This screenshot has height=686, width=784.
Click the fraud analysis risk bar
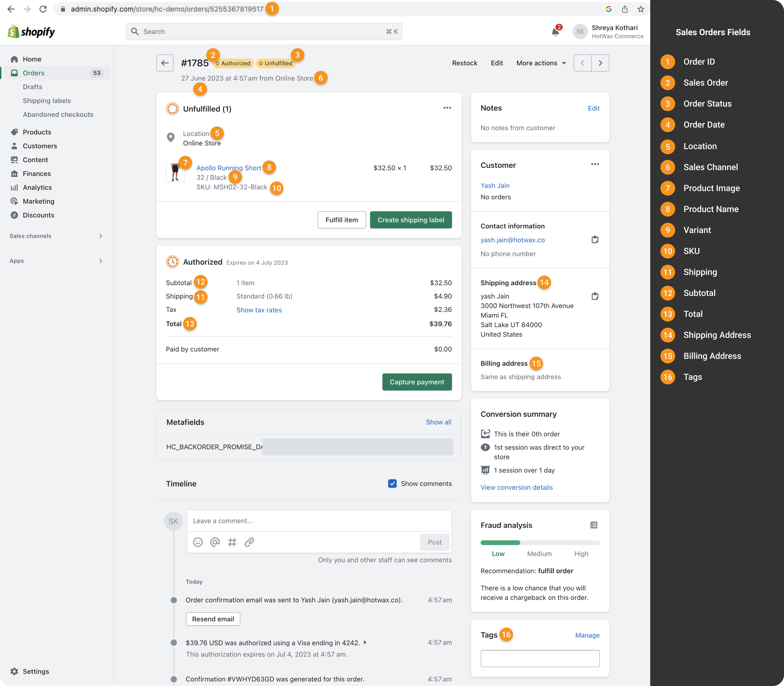tap(540, 543)
